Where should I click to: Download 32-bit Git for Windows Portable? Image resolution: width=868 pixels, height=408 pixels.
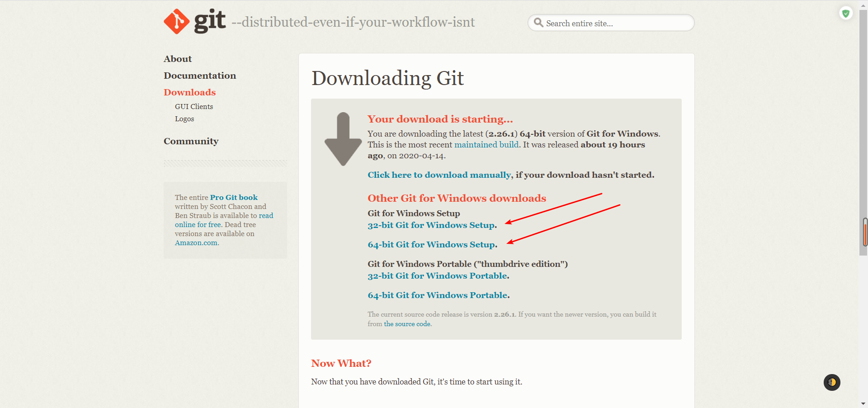438,276
